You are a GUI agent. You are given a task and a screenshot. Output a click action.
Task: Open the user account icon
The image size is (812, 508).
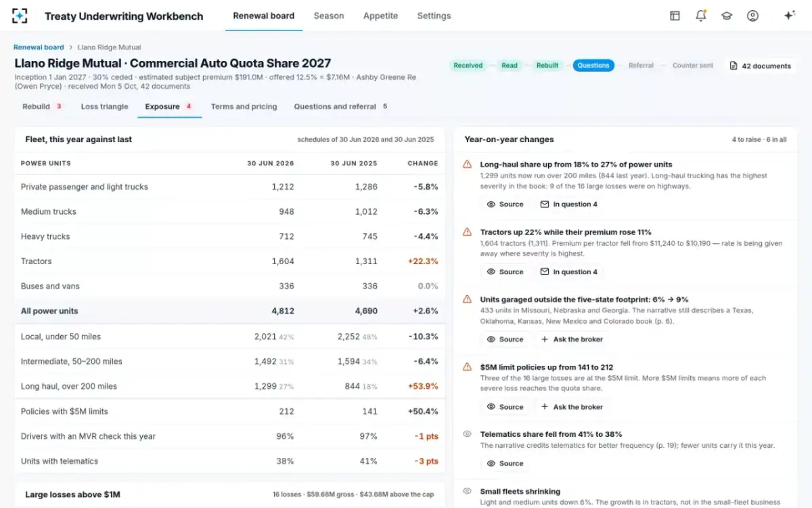tap(752, 16)
